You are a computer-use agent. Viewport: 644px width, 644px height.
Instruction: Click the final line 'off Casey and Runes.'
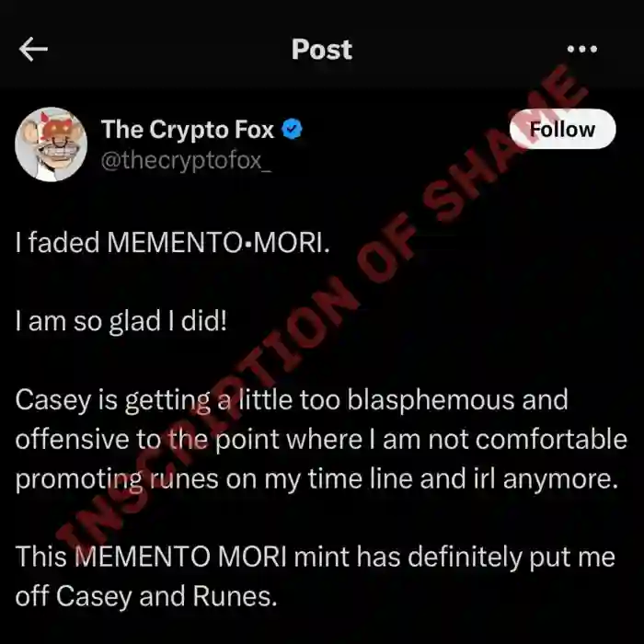coord(146,596)
